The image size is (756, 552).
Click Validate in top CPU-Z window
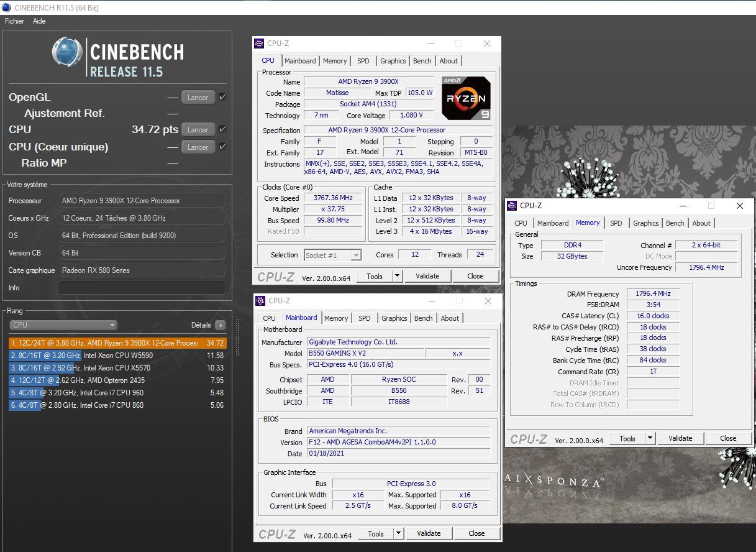pyautogui.click(x=427, y=276)
